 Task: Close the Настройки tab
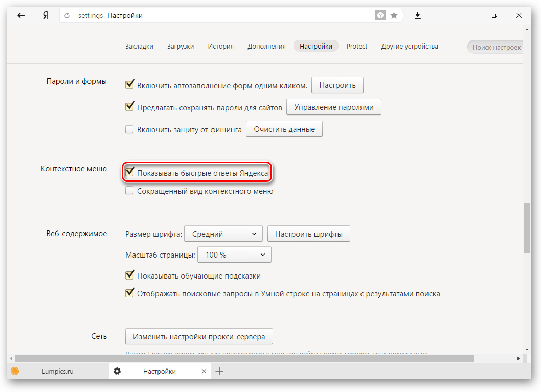pos(204,371)
